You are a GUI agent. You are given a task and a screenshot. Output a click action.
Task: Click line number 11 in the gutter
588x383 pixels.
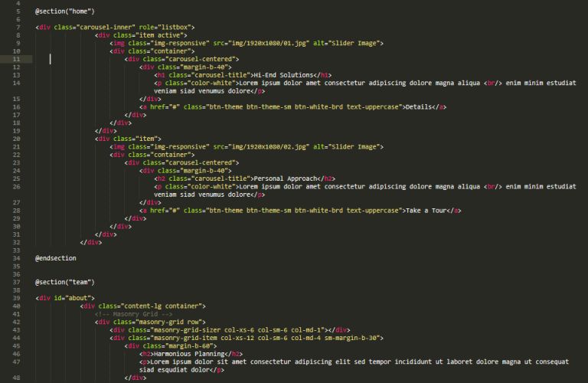coord(17,58)
